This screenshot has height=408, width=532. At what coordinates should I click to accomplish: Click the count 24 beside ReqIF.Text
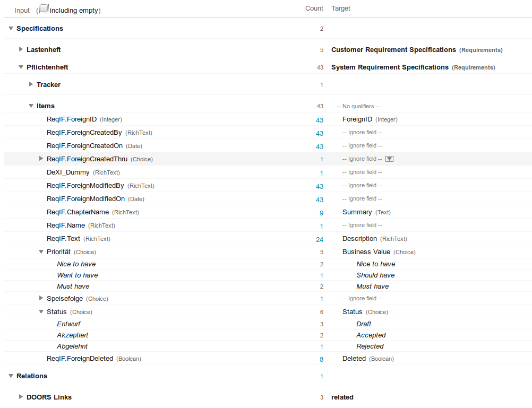pos(320,239)
